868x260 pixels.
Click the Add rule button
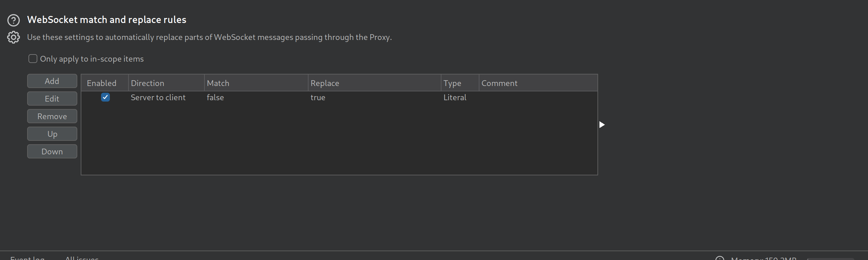[52, 81]
